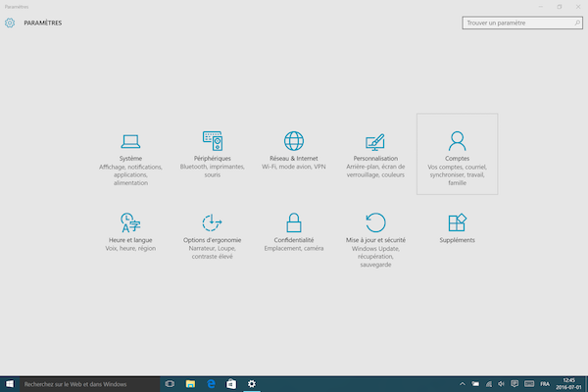
Task: Click the 'Comptes' label text
Action: pos(457,159)
